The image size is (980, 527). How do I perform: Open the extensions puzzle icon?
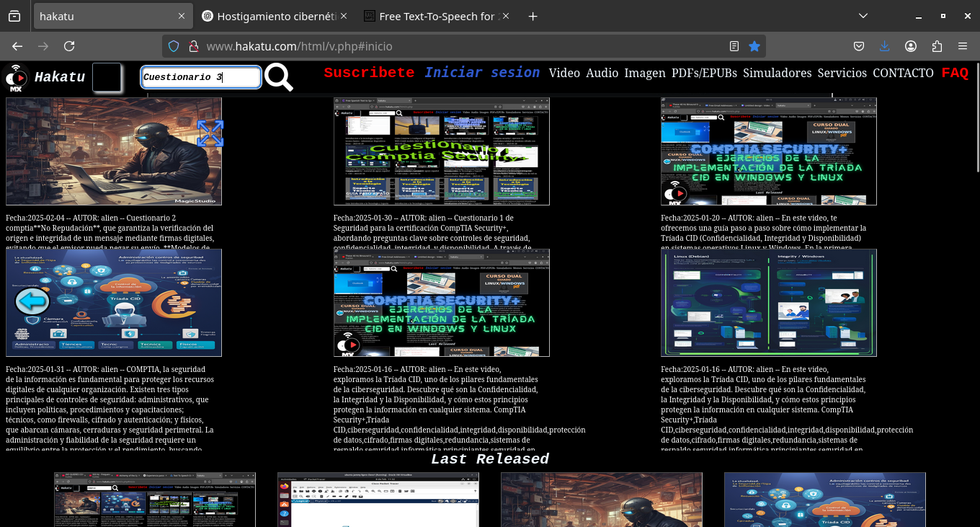[937, 46]
